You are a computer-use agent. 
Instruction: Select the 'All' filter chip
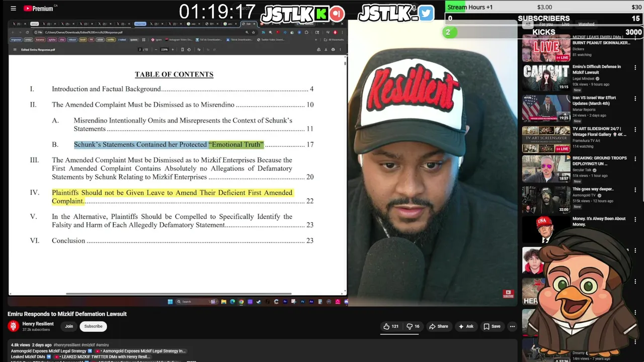click(528, 24)
